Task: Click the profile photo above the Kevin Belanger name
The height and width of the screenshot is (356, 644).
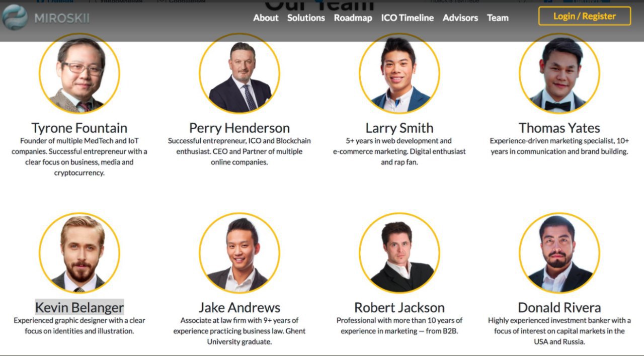Action: [x=79, y=253]
